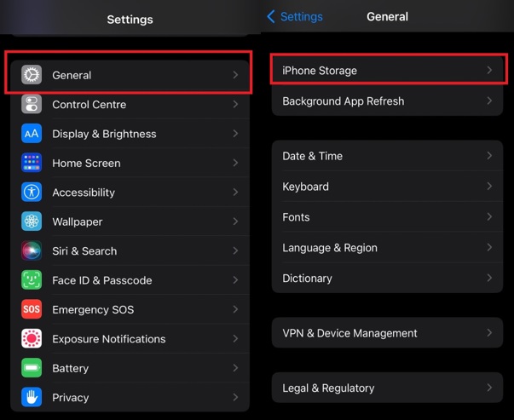Image resolution: width=514 pixels, height=420 pixels.
Task: Tap the Exposure Notifications icon
Action: click(32, 339)
